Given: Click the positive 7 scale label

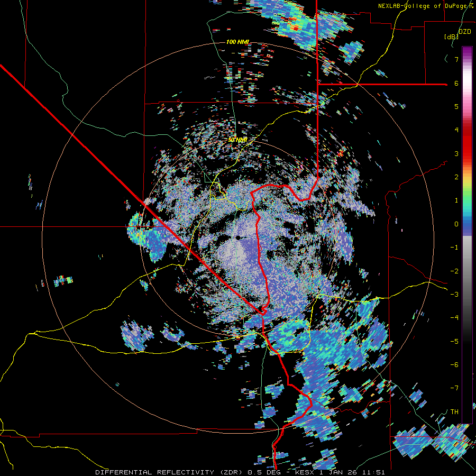Looking at the screenshot, I should point(456,59).
